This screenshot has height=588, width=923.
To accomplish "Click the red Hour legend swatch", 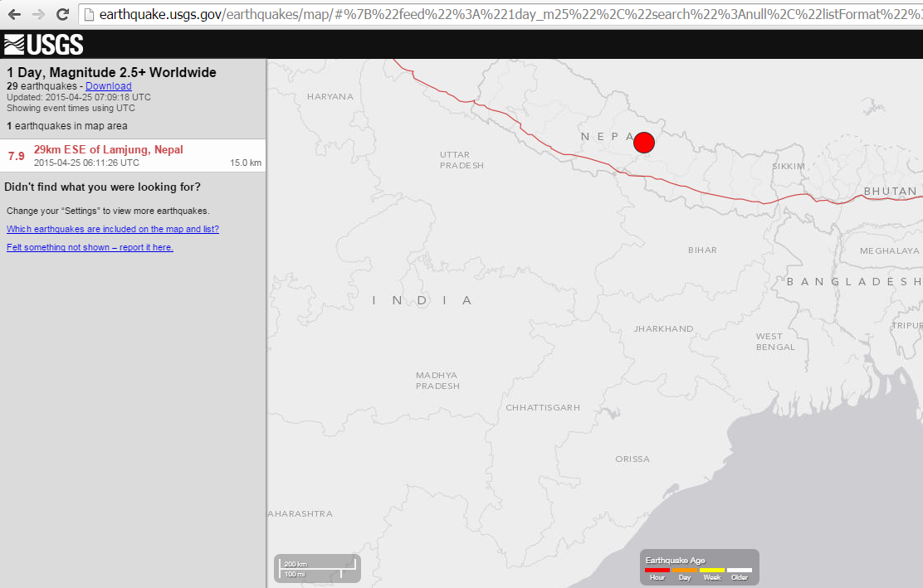I will click(x=657, y=570).
